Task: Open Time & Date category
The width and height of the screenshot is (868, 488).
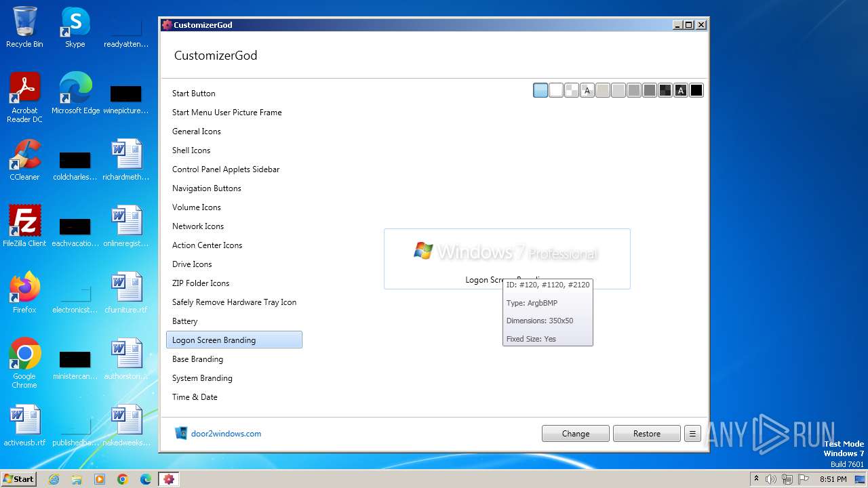Action: tap(234, 397)
